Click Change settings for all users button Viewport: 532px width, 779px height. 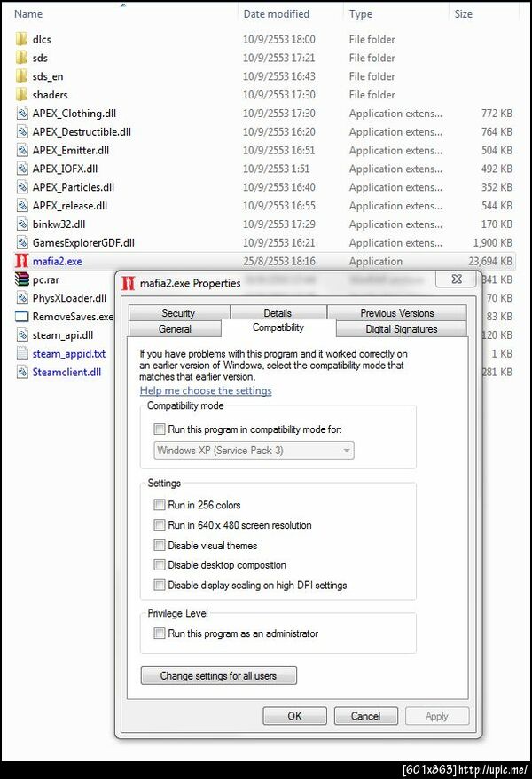click(x=219, y=676)
